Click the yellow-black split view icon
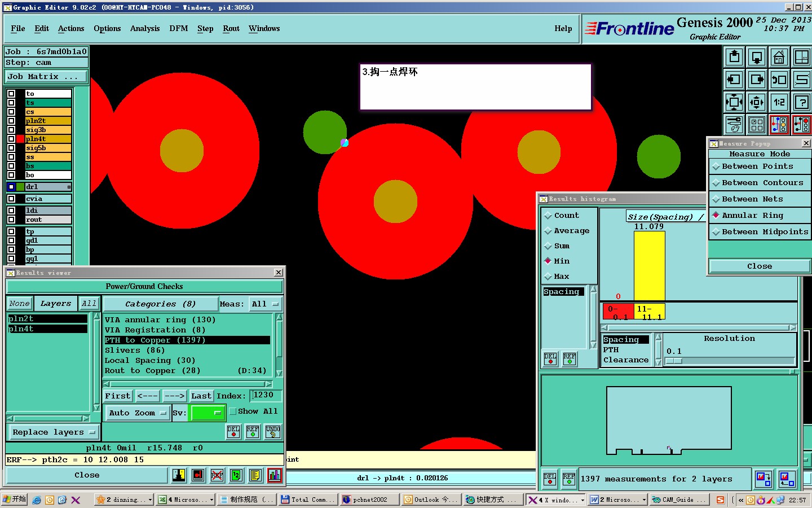Viewport: 812px width, 508px height. [x=179, y=475]
